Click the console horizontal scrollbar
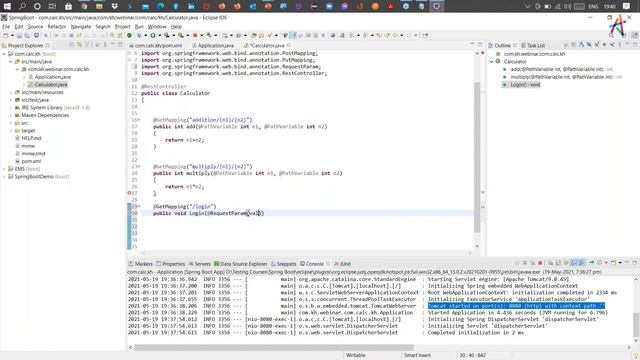 tap(273, 347)
